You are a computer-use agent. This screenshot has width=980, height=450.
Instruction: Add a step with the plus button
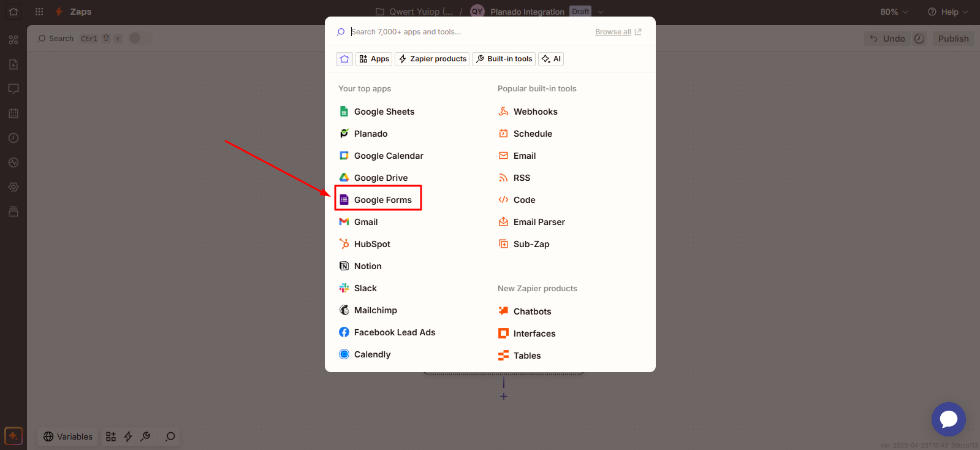504,397
